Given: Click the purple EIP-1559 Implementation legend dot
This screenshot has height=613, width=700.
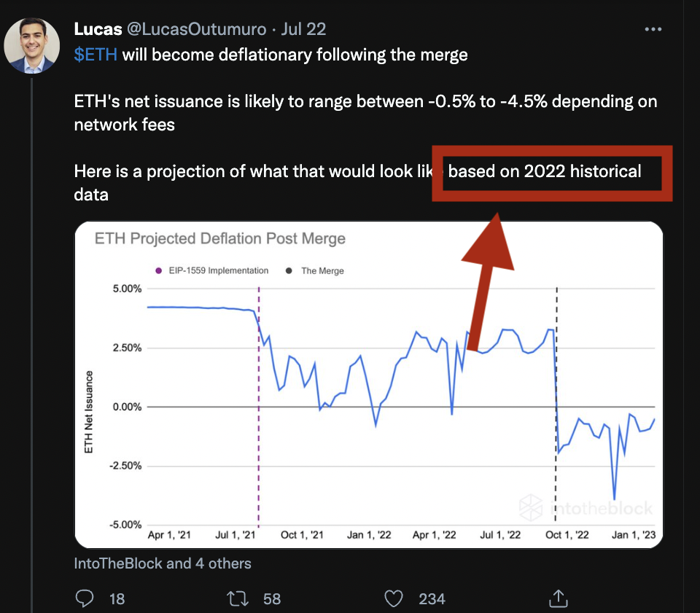Looking at the screenshot, I should (x=158, y=270).
